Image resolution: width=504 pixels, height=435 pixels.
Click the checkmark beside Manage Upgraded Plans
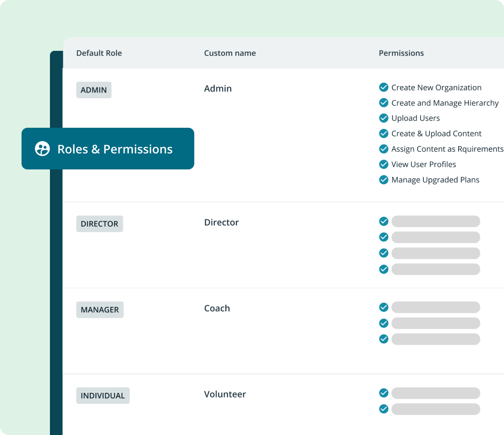tap(383, 179)
